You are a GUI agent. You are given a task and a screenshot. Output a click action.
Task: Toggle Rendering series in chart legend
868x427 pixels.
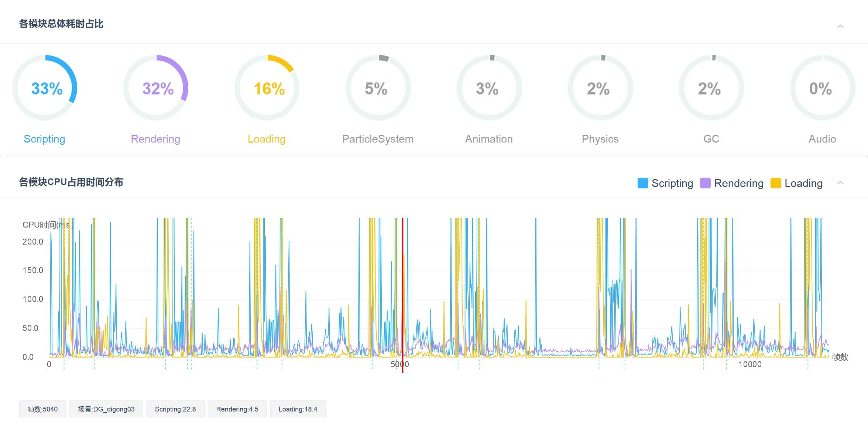pyautogui.click(x=732, y=183)
